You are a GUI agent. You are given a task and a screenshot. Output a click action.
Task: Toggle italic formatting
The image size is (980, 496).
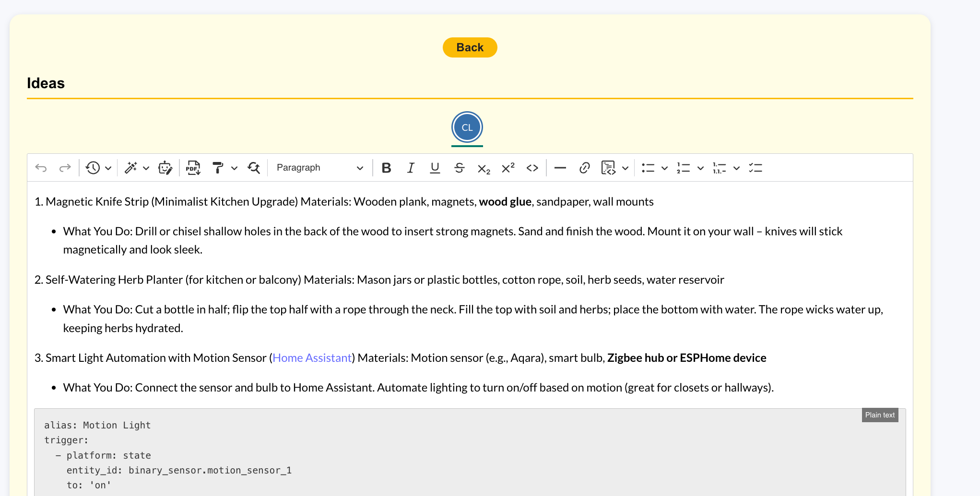411,168
